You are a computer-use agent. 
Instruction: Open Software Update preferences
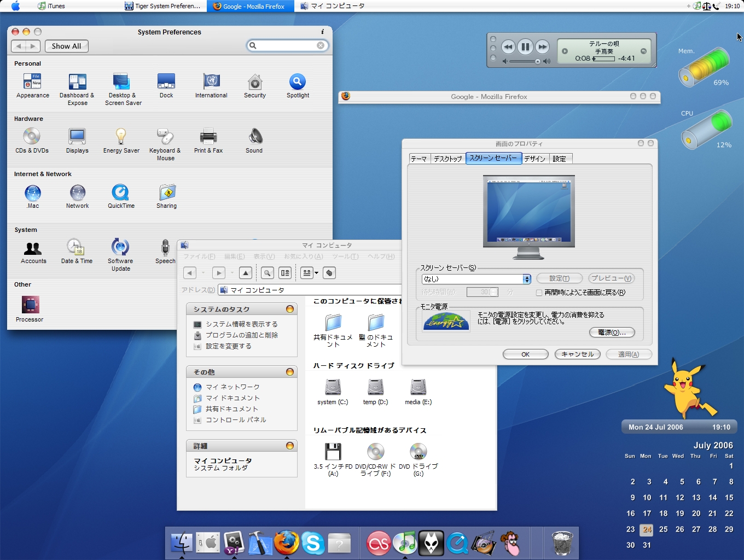click(120, 255)
